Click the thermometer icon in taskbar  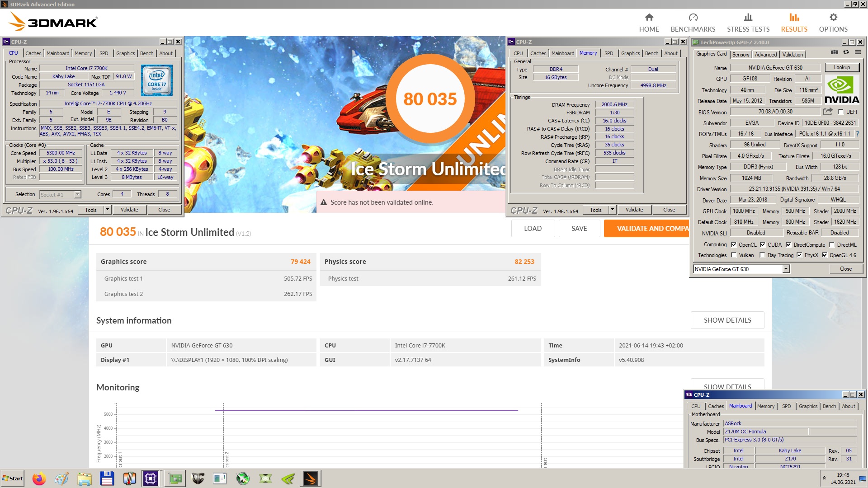tap(129, 479)
